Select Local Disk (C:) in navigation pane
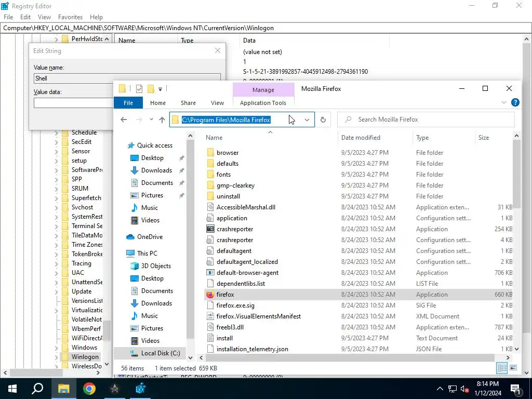 click(x=160, y=353)
